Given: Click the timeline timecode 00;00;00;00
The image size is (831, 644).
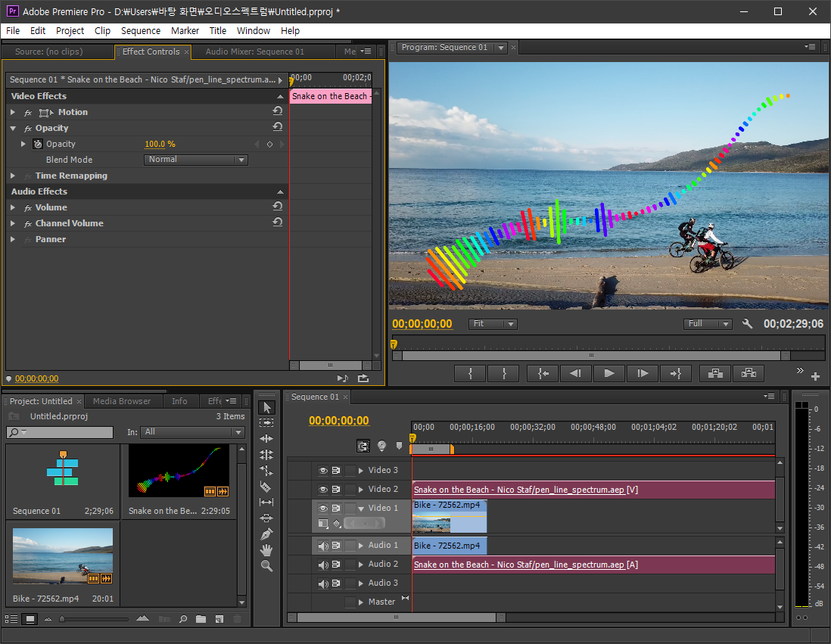Looking at the screenshot, I should pos(339,421).
